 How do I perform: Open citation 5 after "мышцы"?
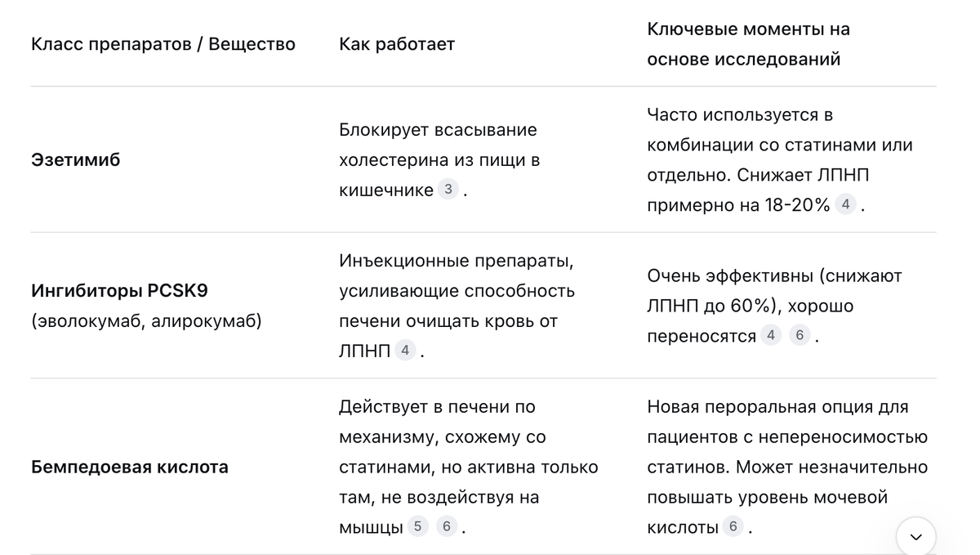coord(417,526)
